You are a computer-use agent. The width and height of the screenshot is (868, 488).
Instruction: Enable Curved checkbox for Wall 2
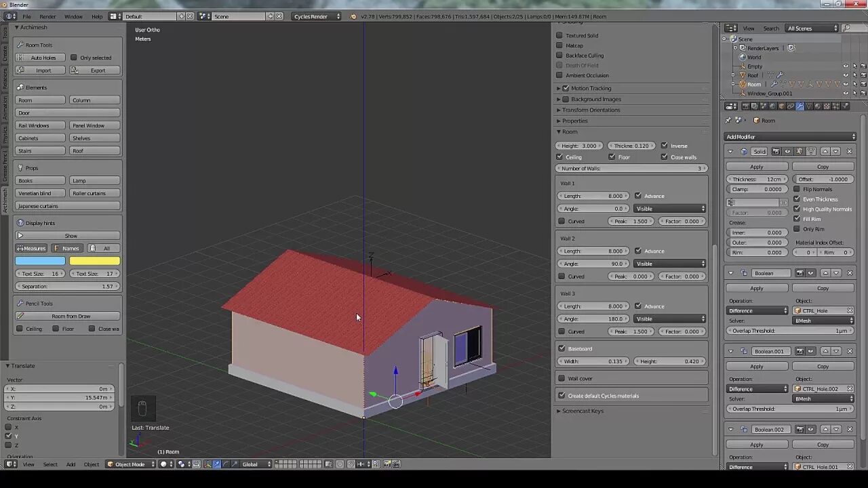click(x=561, y=277)
